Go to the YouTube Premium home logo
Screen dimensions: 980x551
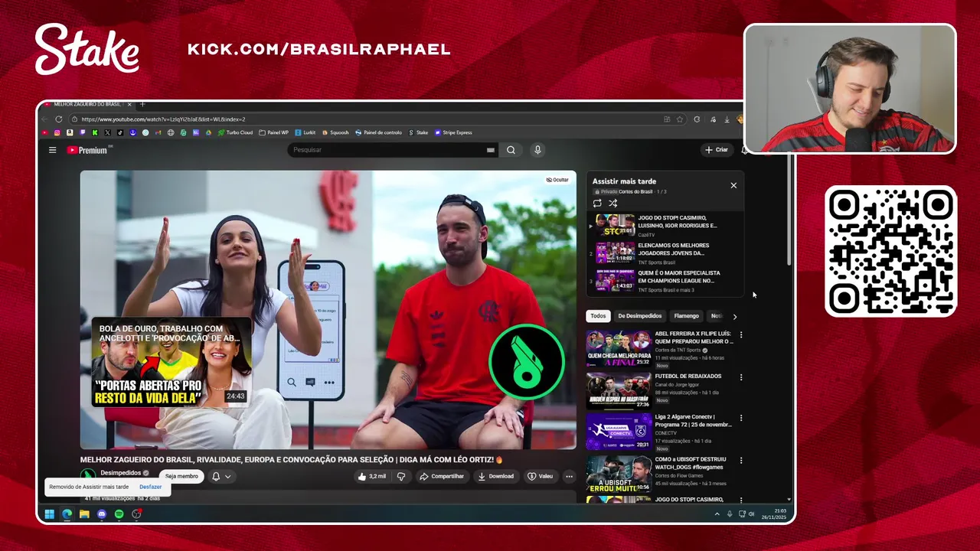pos(88,150)
